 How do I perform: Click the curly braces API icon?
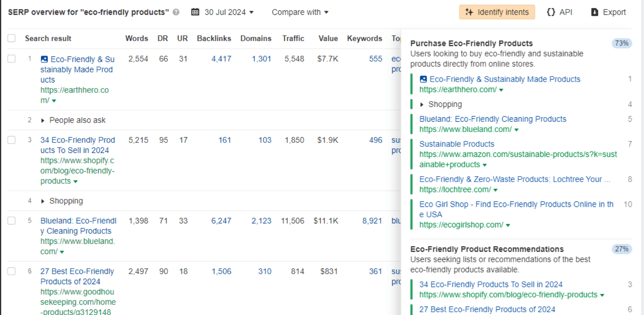point(551,12)
